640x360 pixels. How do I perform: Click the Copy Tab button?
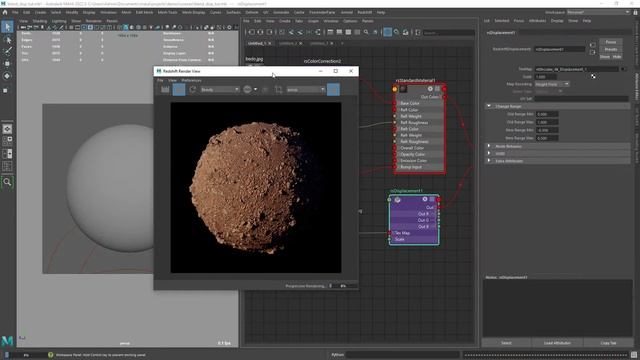pos(608,343)
